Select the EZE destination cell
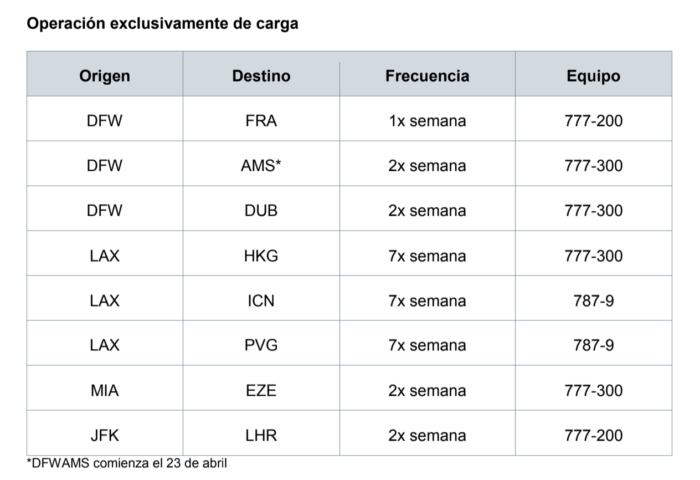The image size is (700, 480). coord(261,390)
